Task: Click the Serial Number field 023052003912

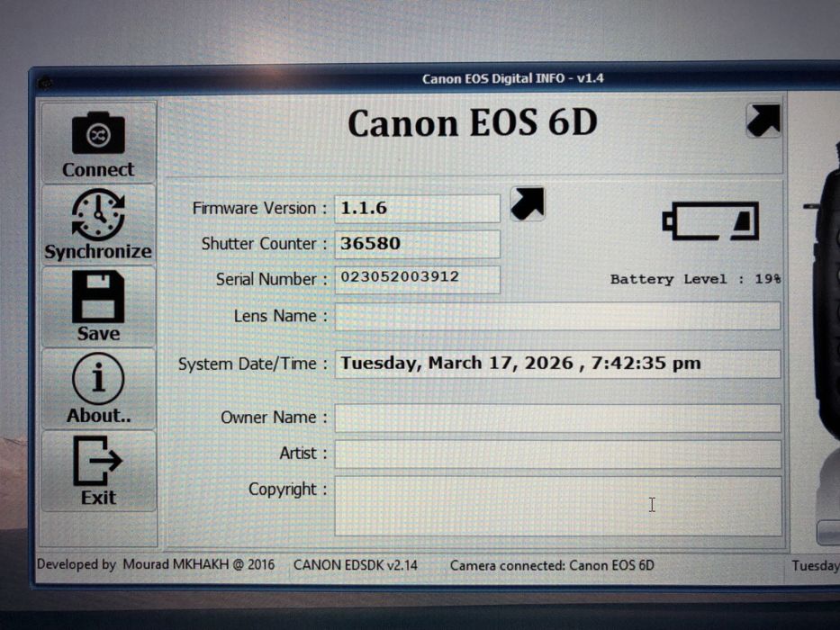Action: [418, 279]
